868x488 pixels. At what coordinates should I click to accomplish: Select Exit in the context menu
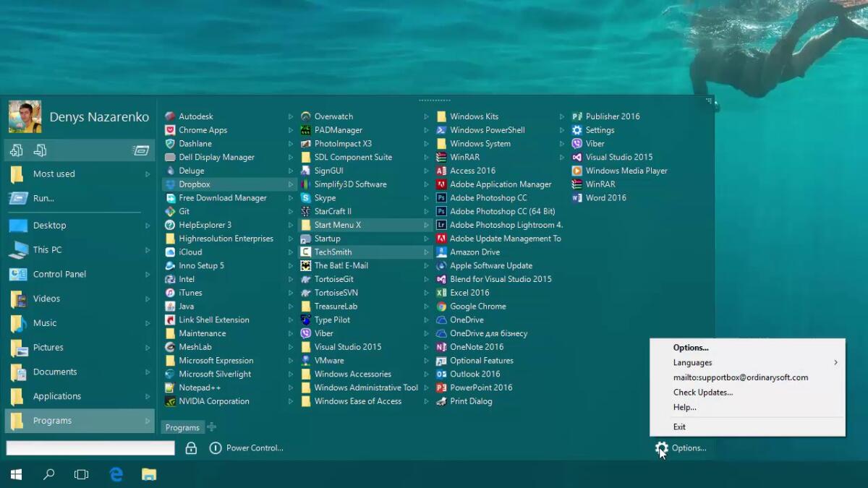point(679,427)
